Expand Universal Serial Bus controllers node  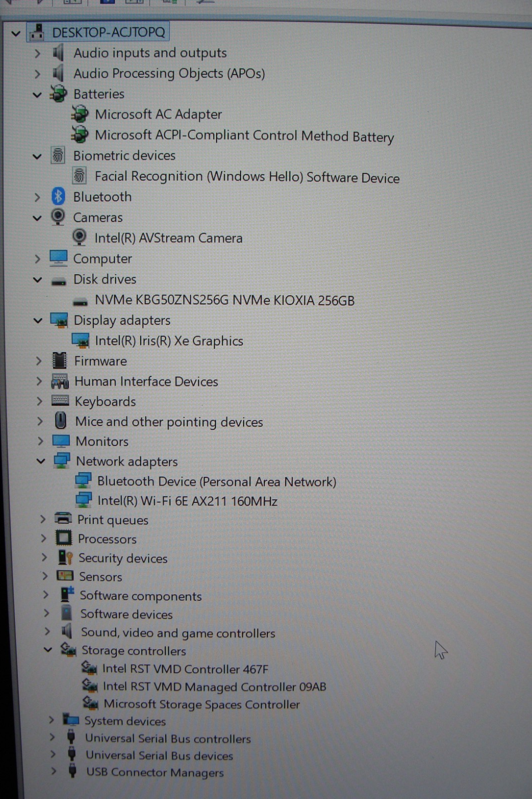[x=52, y=737]
